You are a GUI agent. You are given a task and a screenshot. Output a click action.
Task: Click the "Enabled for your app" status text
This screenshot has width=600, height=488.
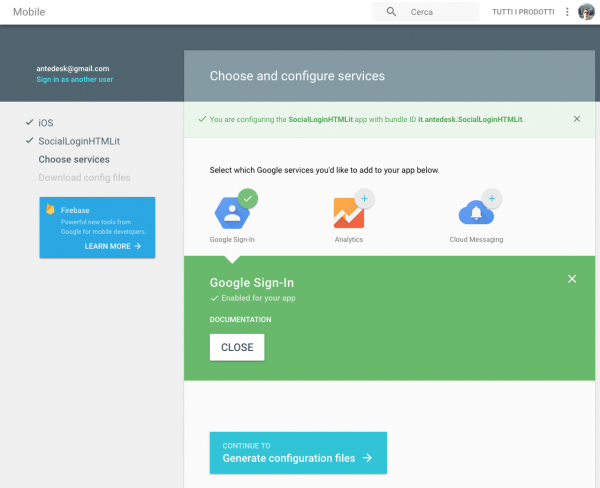[x=258, y=298]
